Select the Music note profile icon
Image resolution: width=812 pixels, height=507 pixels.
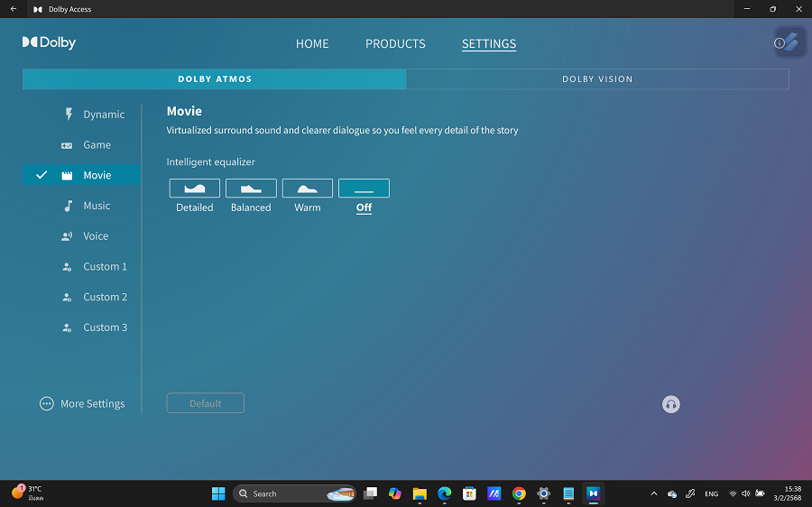[x=68, y=206]
